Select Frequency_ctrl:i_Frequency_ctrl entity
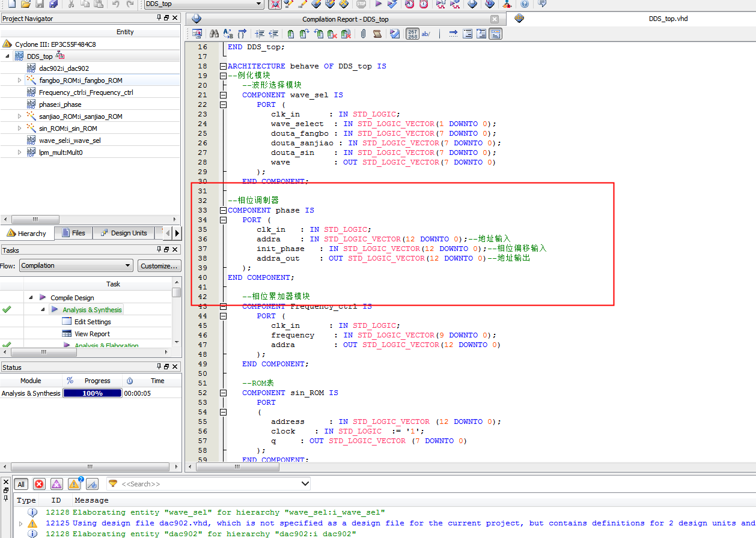The image size is (756, 538). 86,92
